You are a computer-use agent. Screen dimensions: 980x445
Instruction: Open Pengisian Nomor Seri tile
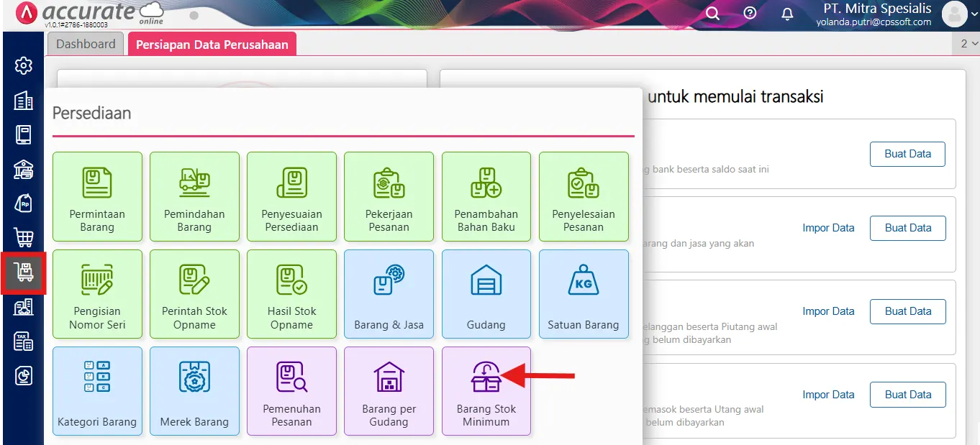tap(97, 294)
